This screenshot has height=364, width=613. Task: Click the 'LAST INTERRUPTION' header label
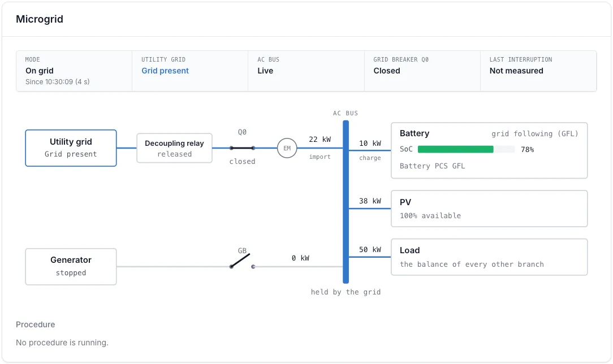tap(521, 59)
